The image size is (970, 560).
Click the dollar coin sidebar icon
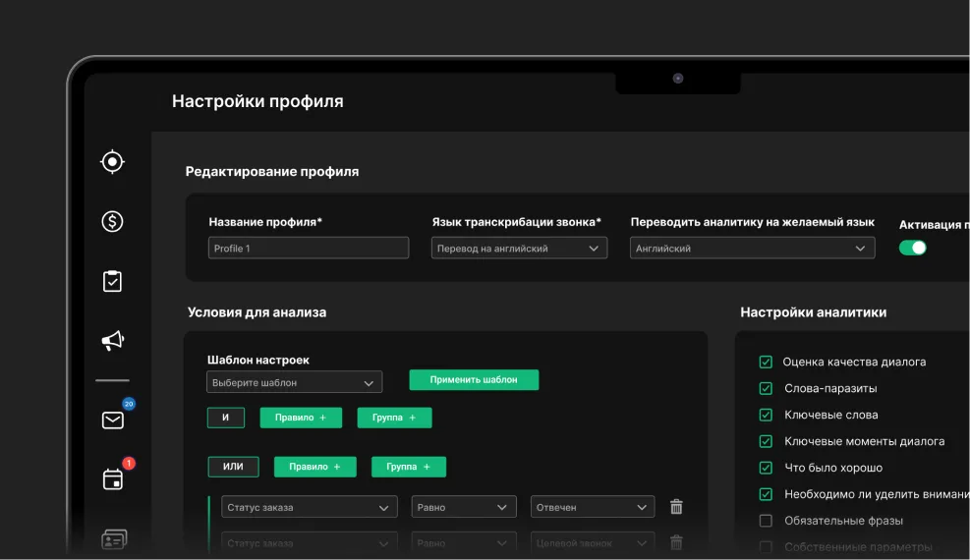coord(113,221)
